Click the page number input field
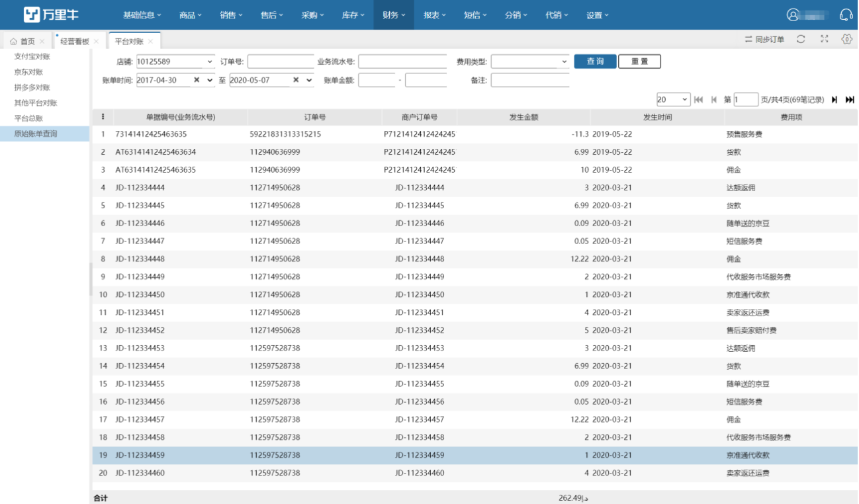Screen dimensions: 859x504 pyautogui.click(x=746, y=100)
